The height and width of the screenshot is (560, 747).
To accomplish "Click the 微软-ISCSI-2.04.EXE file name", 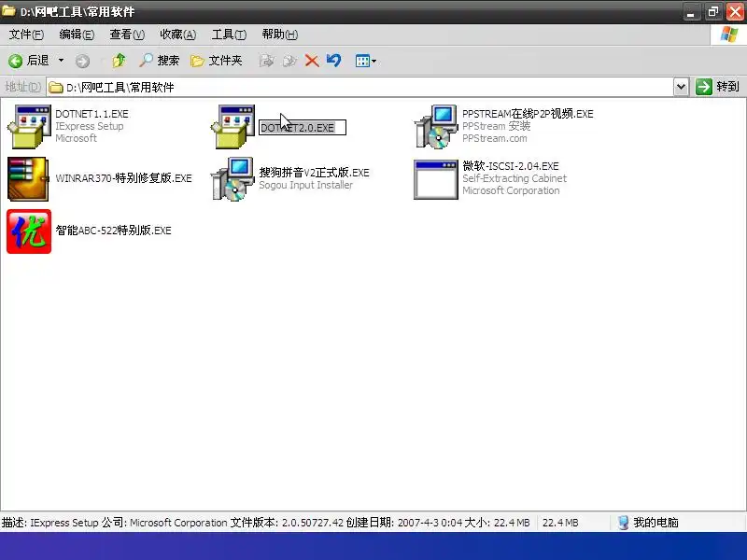I will coord(511,166).
